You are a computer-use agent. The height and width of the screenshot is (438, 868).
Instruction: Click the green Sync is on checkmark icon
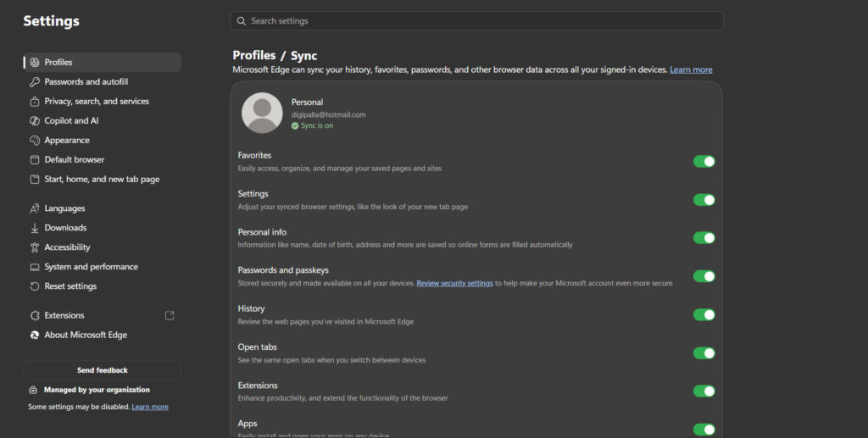tap(295, 126)
